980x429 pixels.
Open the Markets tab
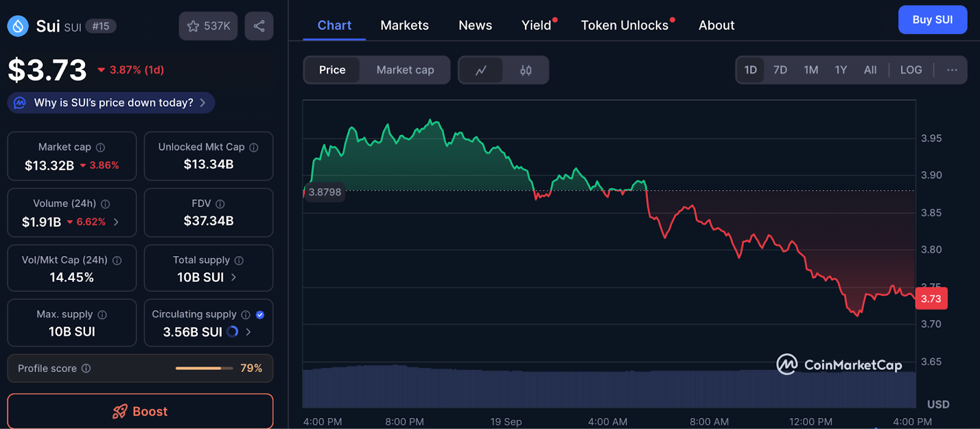[404, 25]
